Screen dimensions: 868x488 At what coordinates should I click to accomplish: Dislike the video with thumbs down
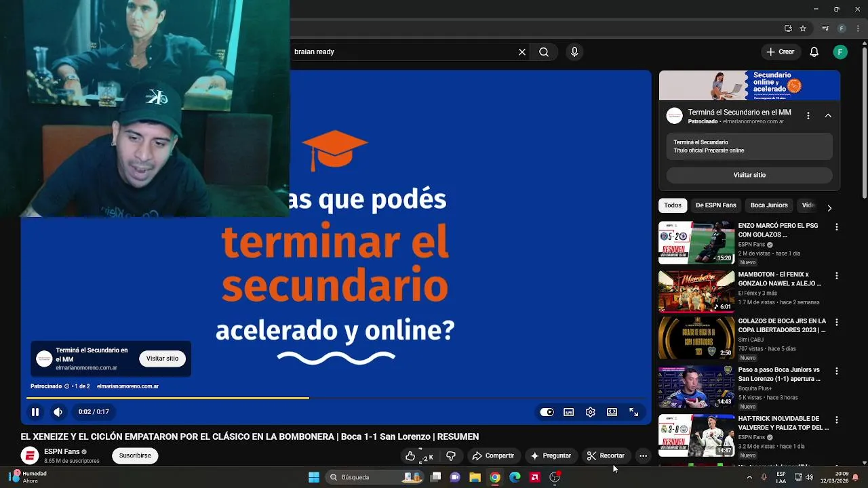point(451,456)
